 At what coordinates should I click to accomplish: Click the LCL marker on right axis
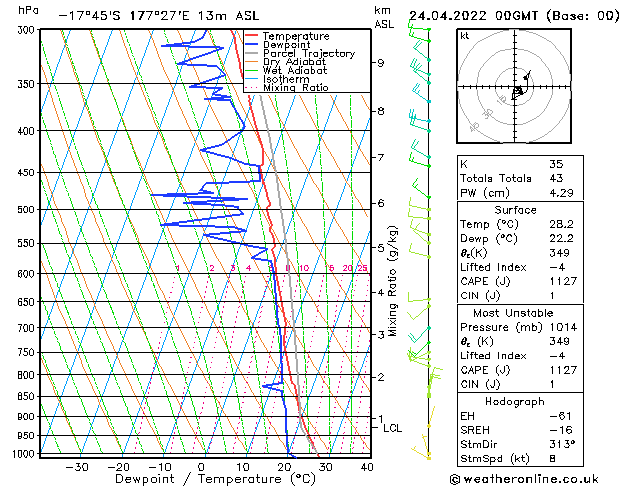pyautogui.click(x=393, y=428)
